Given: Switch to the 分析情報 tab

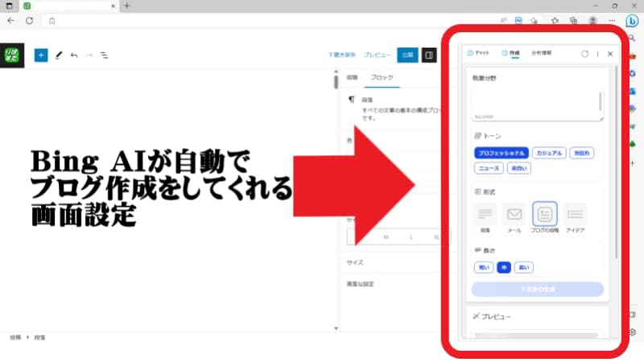Looking at the screenshot, I should [541, 53].
